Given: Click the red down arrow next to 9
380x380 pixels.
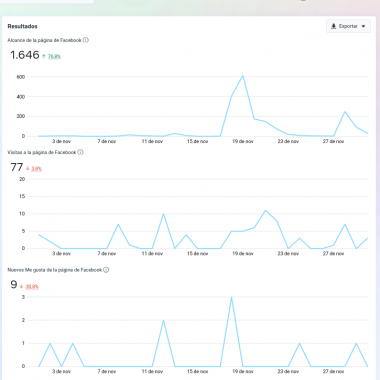Looking at the screenshot, I should (21, 286).
